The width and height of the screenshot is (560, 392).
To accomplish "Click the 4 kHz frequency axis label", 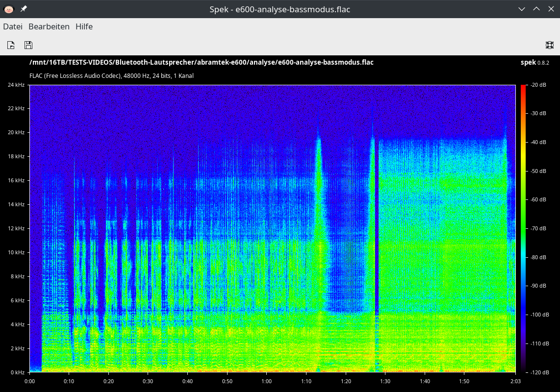I will click(18, 324).
